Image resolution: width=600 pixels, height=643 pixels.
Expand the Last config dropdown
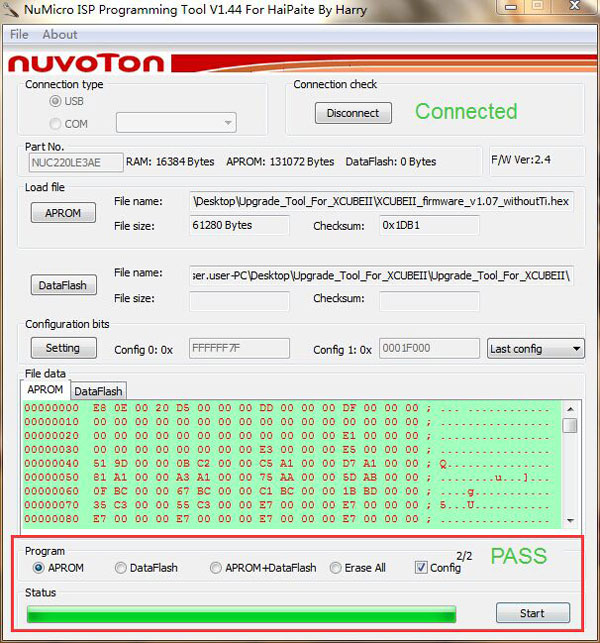click(536, 349)
